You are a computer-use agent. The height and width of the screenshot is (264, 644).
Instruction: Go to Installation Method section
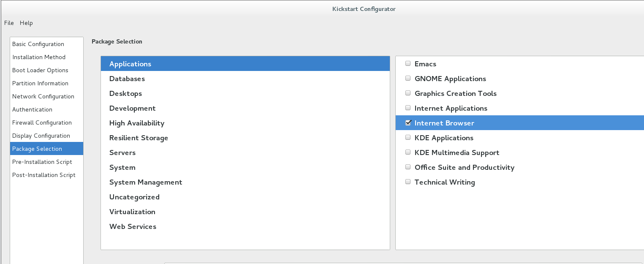tap(39, 57)
